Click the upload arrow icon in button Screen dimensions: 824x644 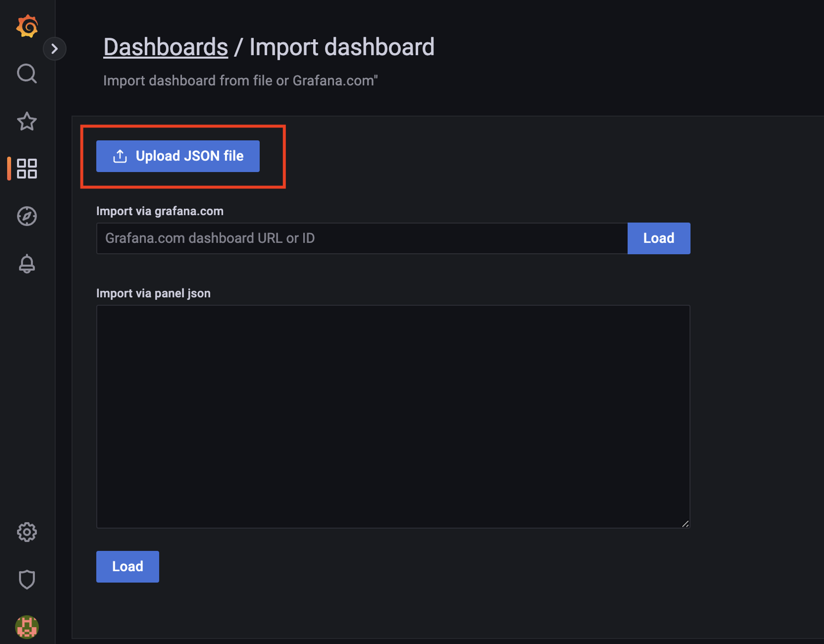(120, 156)
